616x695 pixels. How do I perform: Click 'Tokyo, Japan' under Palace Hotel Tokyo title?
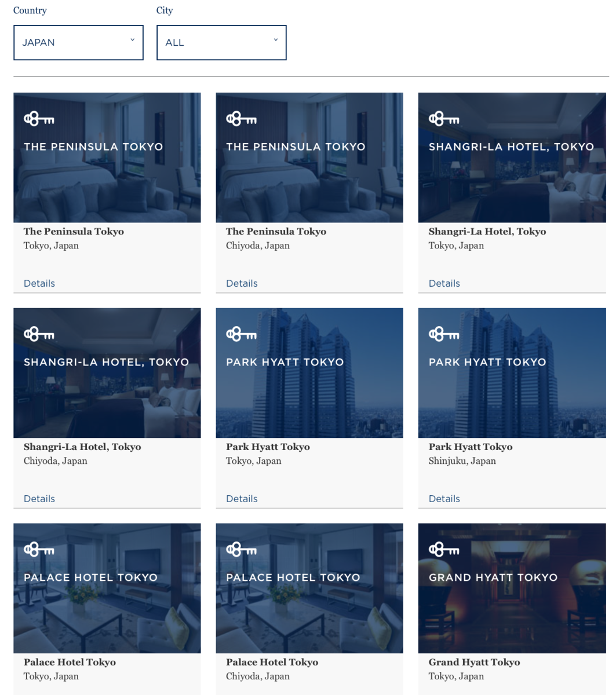point(51,676)
